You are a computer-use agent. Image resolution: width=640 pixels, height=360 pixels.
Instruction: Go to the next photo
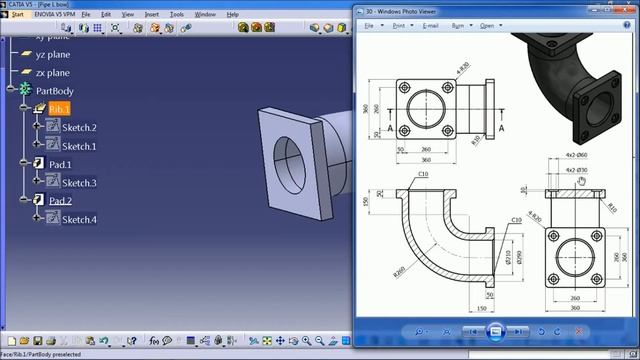click(x=518, y=332)
